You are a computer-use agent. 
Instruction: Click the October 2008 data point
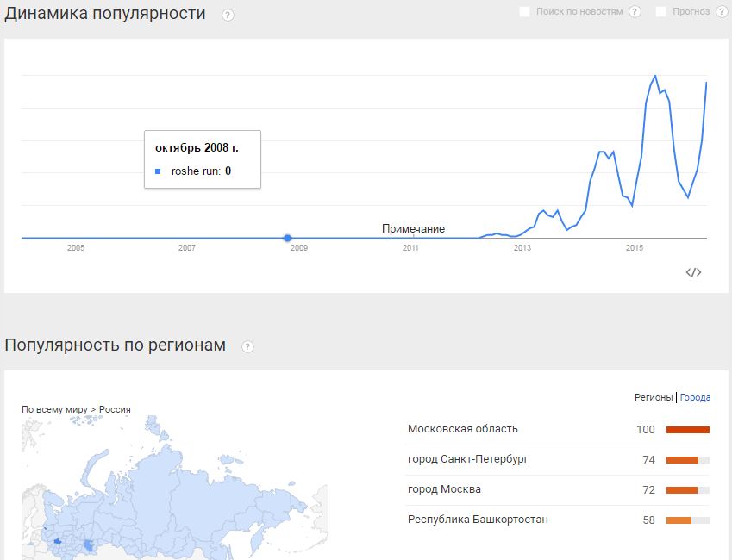coord(288,238)
